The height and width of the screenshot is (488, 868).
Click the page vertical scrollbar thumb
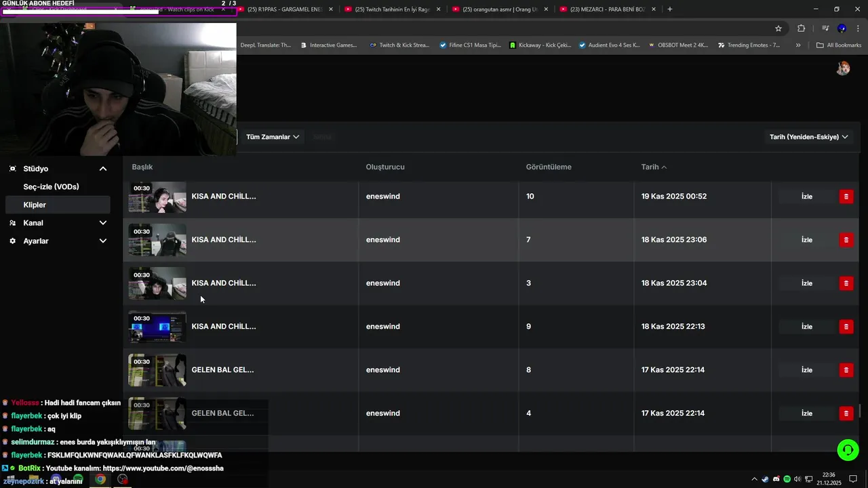pyautogui.click(x=861, y=411)
